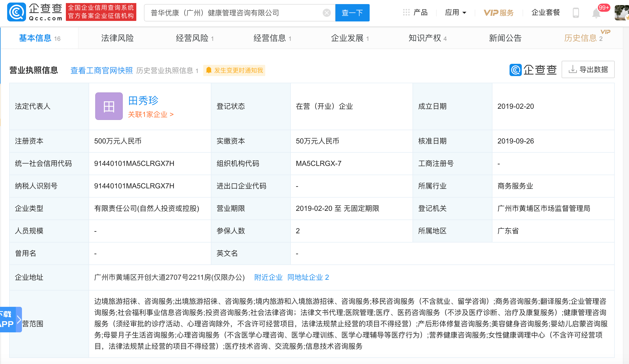
Task: Toggle the bell on 发生变更时通知我 banner
Action: (x=209, y=70)
